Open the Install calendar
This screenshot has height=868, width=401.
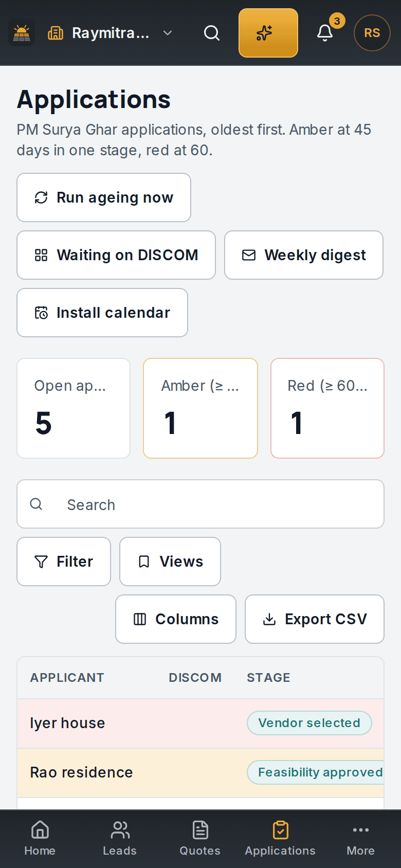(102, 313)
